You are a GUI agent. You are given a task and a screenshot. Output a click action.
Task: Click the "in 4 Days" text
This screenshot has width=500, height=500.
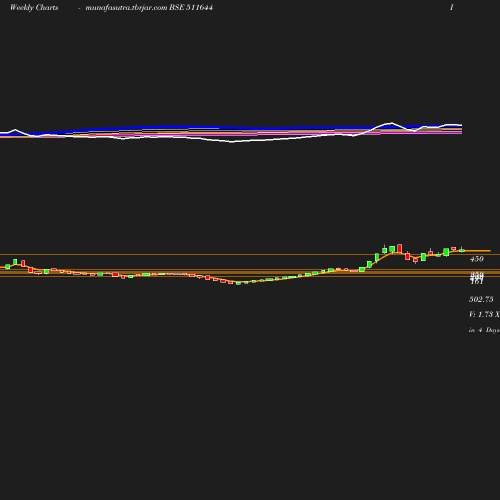point(484,330)
